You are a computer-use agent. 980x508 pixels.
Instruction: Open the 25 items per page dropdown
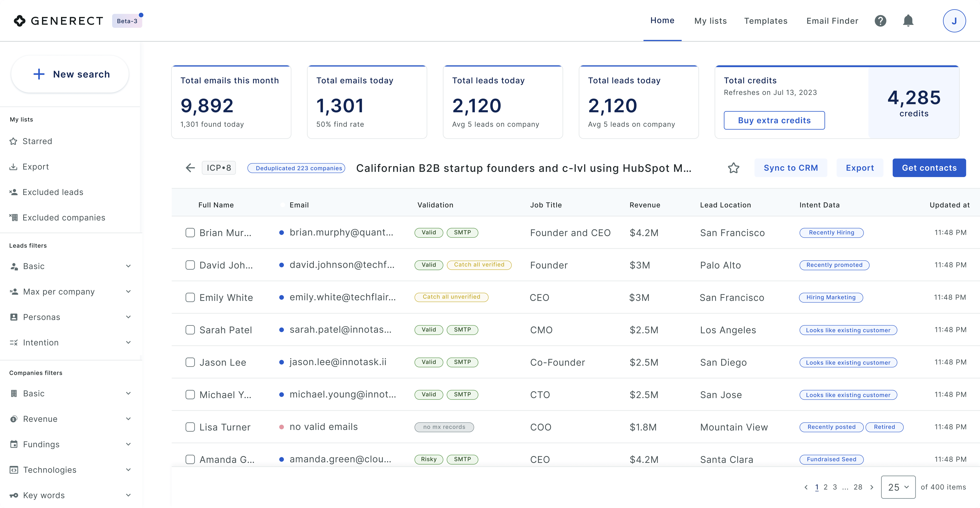[x=898, y=487]
